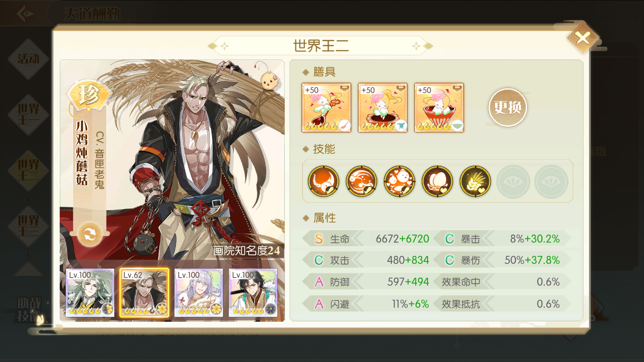
Task: Open the spoon 膳具 equipment slot
Action: click(326, 108)
